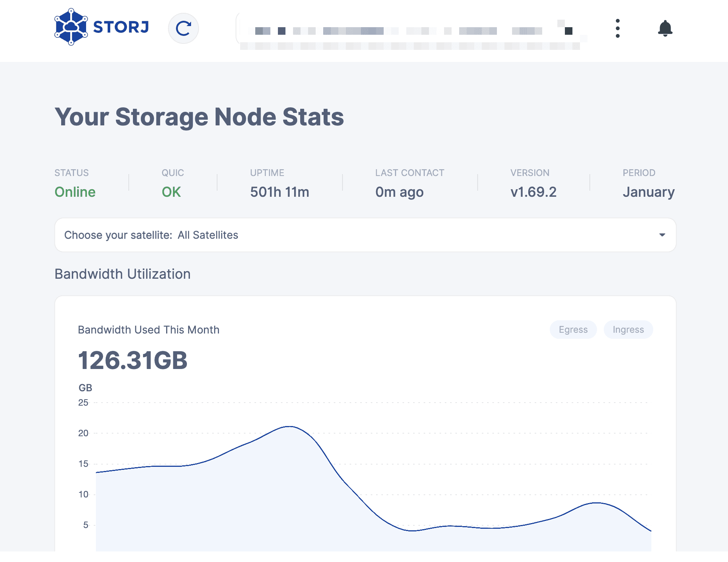Toggle the Egress chart filter
Screen dimensions: 728x562
(573, 330)
